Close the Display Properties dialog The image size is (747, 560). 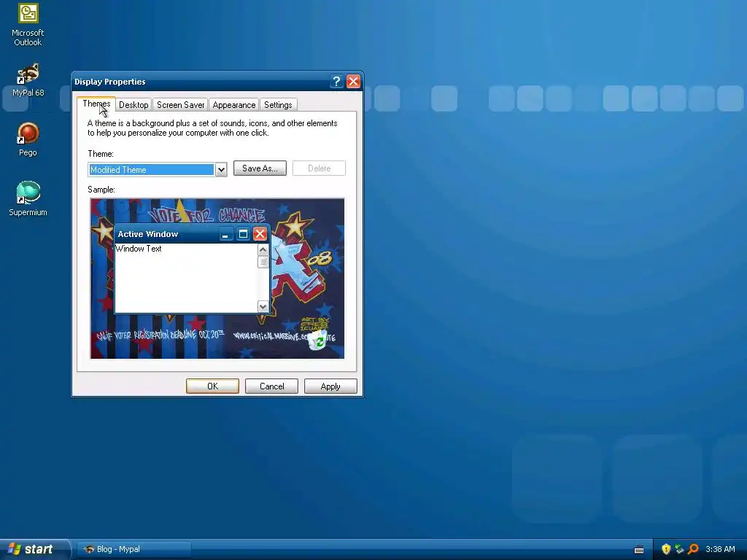(x=353, y=82)
